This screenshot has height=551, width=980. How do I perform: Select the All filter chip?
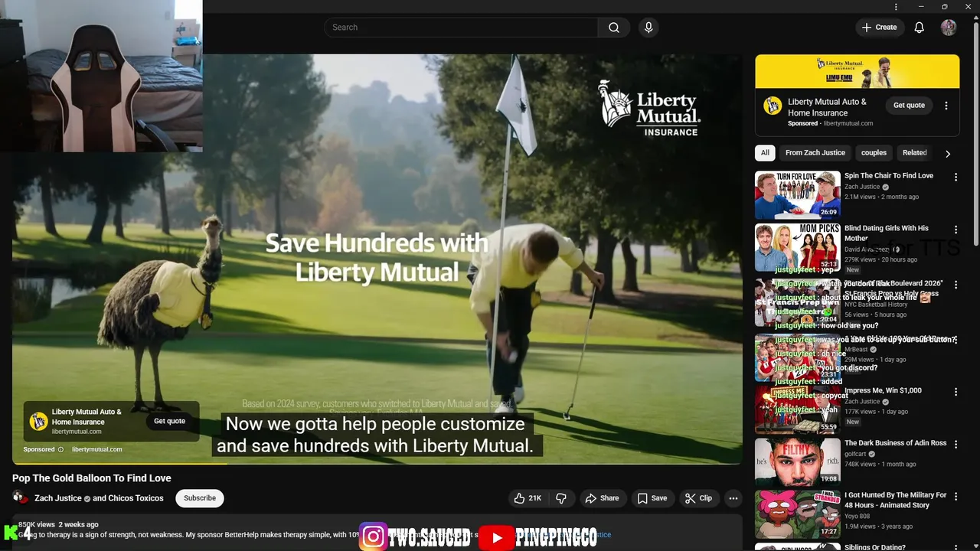coord(765,153)
